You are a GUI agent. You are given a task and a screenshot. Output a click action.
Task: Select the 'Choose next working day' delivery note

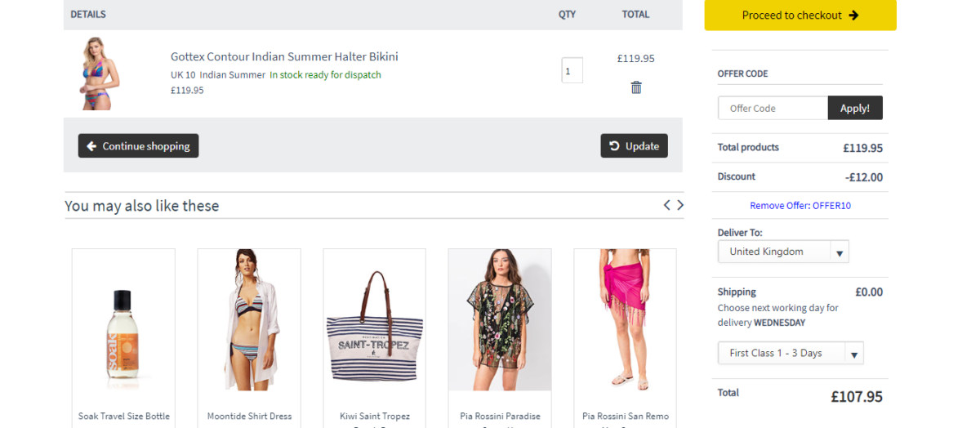point(778,315)
